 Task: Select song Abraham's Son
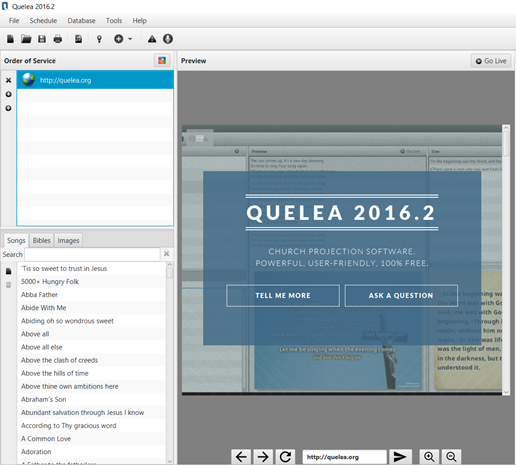point(92,399)
